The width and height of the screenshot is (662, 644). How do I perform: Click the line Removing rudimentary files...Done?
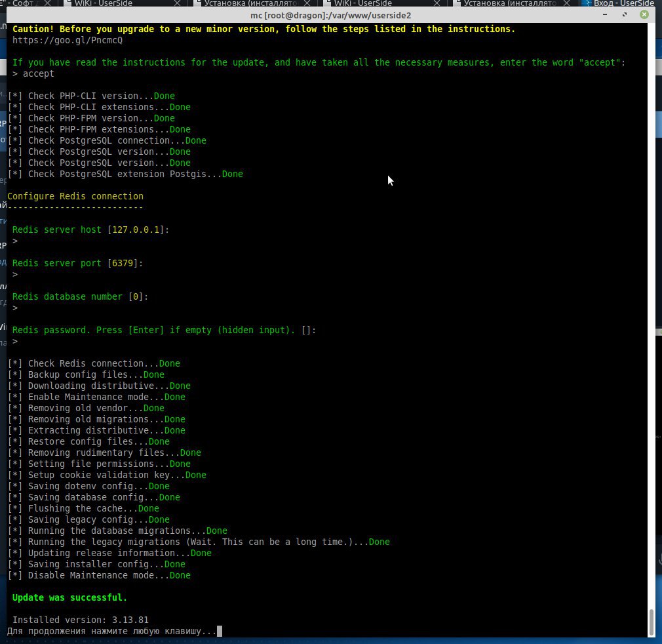point(104,453)
